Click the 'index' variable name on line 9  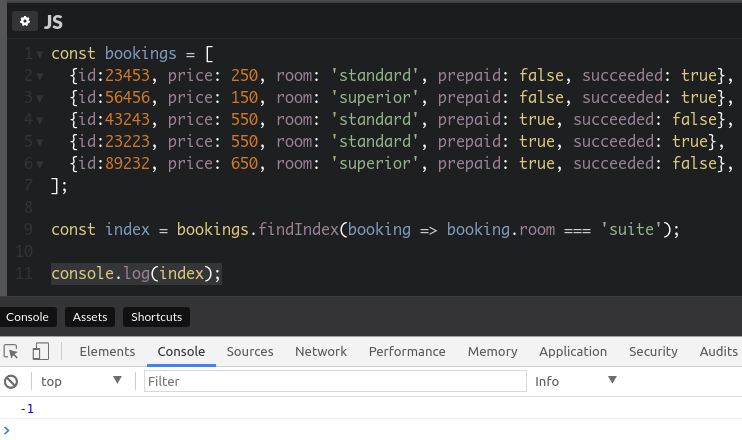127,229
